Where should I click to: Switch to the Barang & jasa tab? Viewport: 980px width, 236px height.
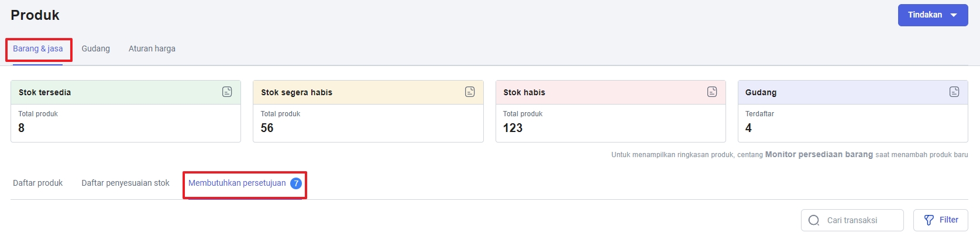tap(38, 49)
